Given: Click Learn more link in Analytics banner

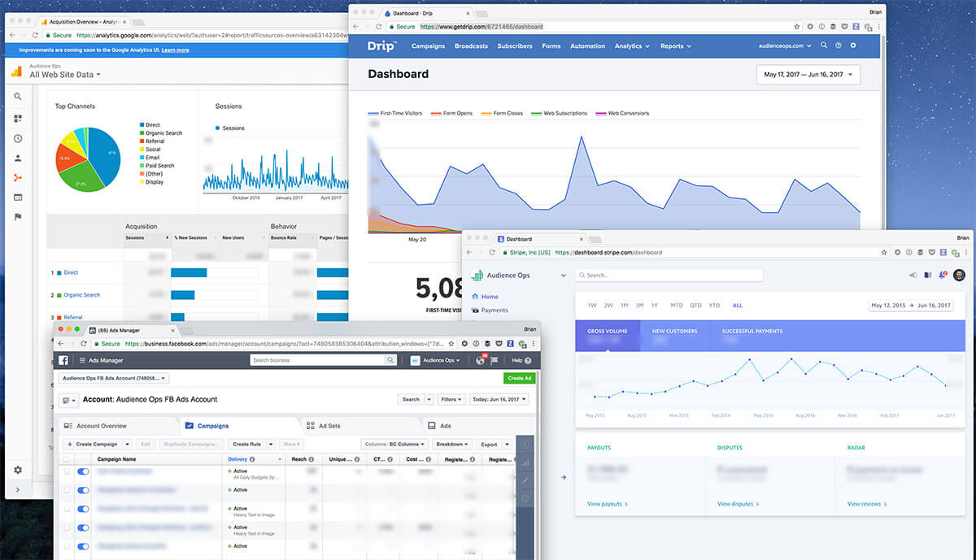Looking at the screenshot, I should (176, 50).
